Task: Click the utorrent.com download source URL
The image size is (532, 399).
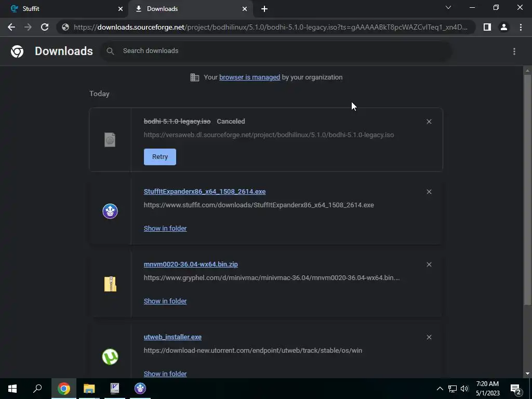Action: point(253,350)
